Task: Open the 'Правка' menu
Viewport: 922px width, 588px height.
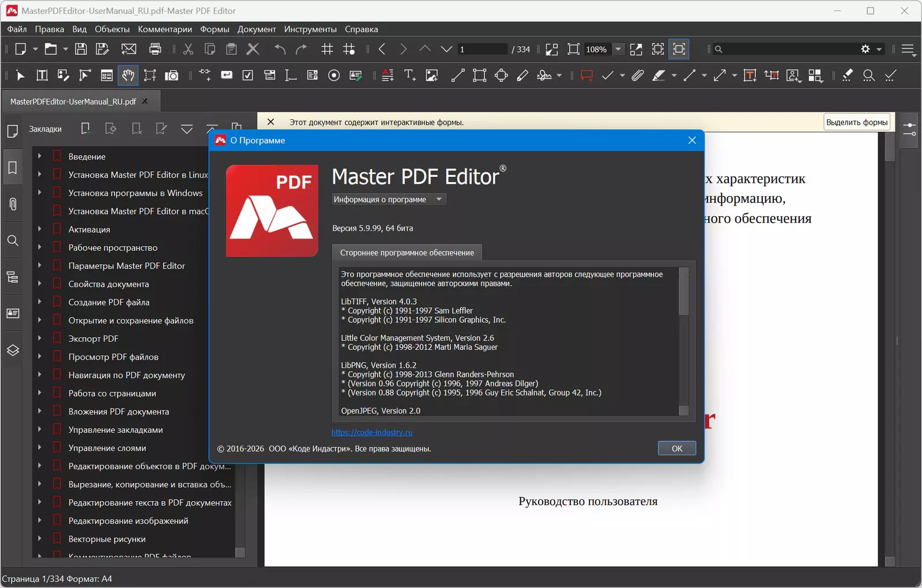Action: pos(49,29)
